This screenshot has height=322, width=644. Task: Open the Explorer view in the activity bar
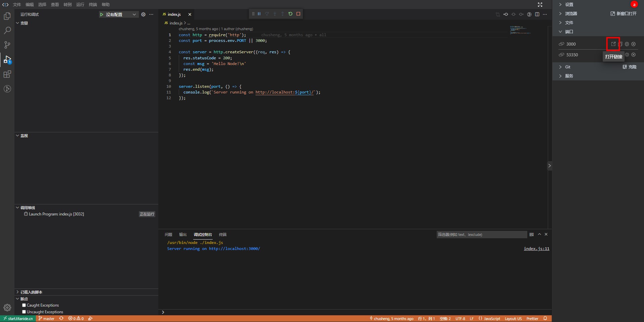pos(7,16)
